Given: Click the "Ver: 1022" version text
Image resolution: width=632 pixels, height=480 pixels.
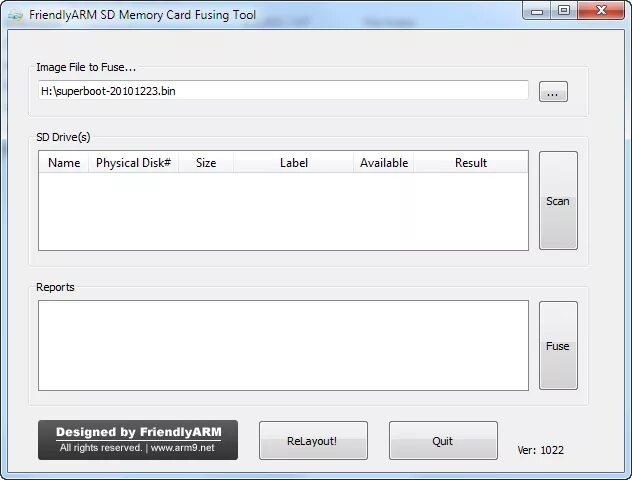Looking at the screenshot, I should [541, 450].
